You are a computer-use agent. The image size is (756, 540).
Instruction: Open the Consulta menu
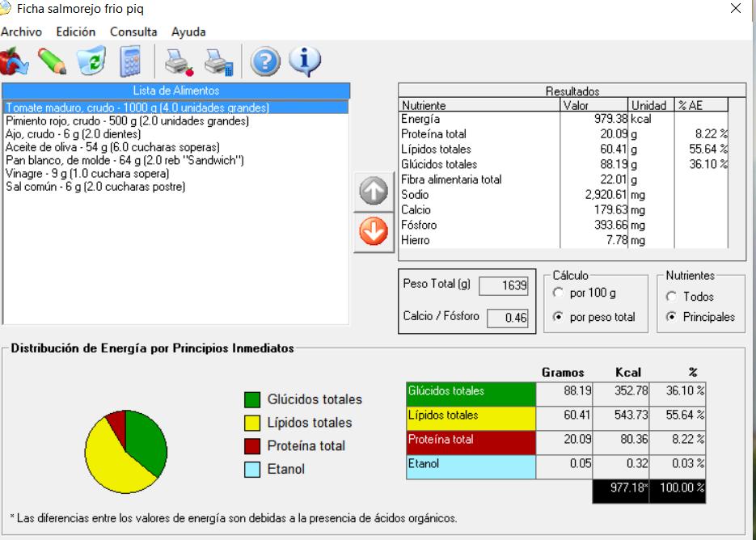click(133, 32)
